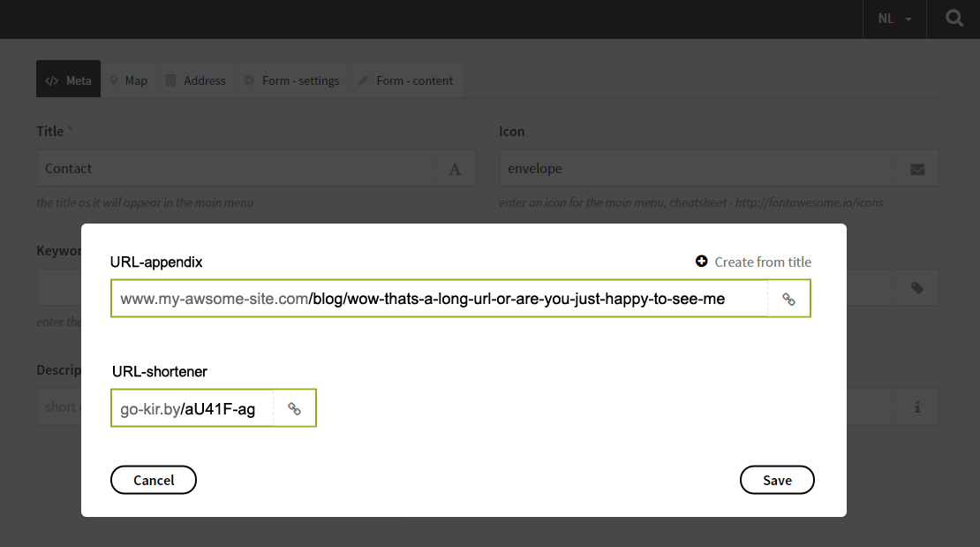Click link icon in URL-shortener field
This screenshot has height=547, width=980.
(295, 409)
